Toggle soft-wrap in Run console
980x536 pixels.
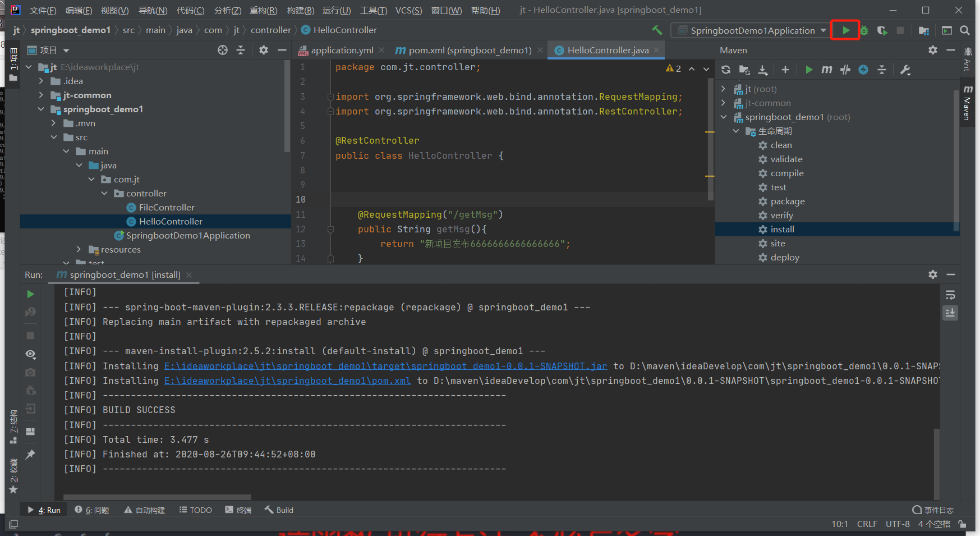(x=950, y=295)
